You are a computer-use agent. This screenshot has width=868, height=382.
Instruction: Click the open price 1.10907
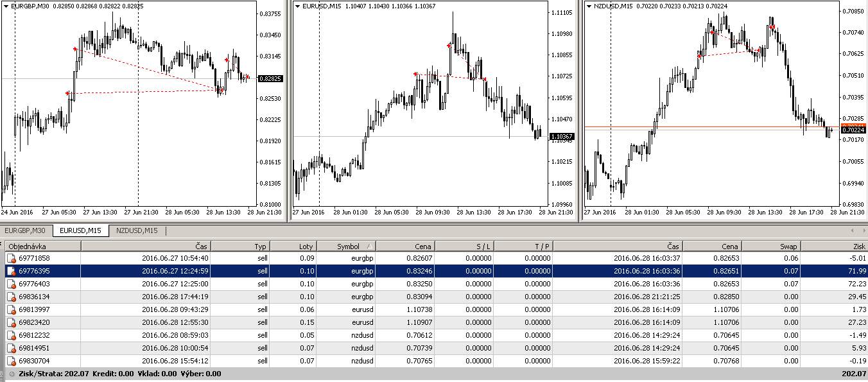(x=419, y=322)
